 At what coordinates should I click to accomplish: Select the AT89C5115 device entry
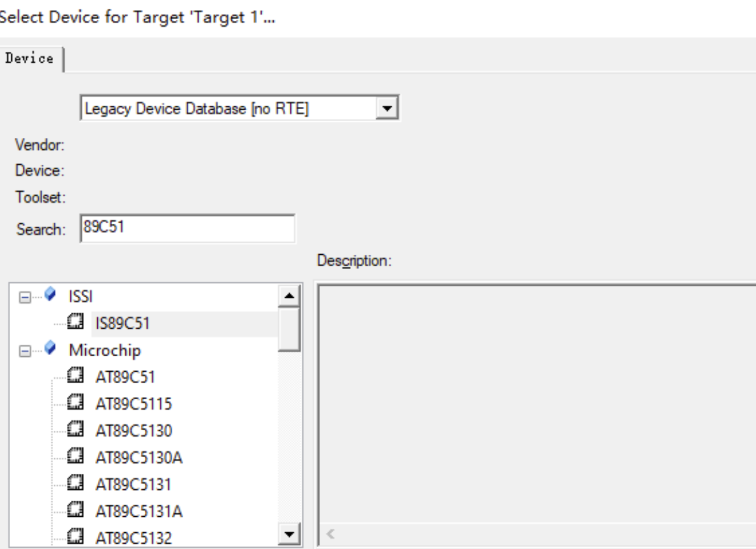click(x=134, y=405)
